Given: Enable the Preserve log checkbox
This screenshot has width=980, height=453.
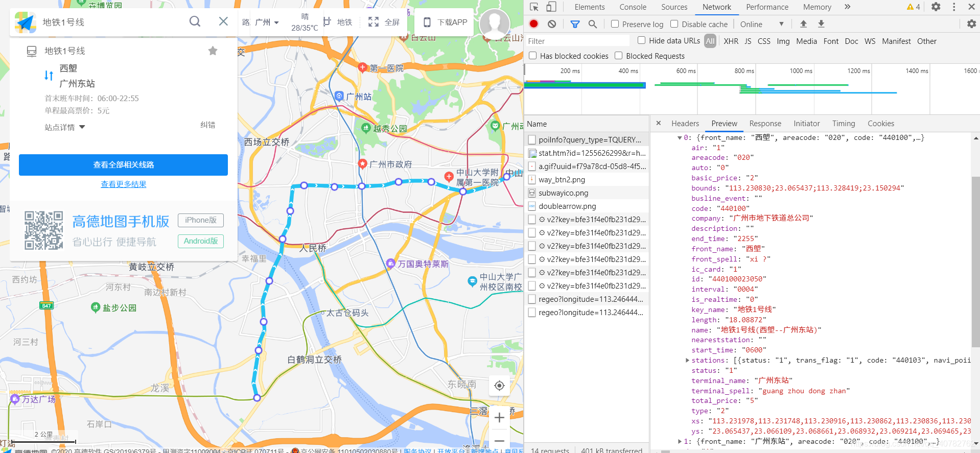Looking at the screenshot, I should 615,24.
